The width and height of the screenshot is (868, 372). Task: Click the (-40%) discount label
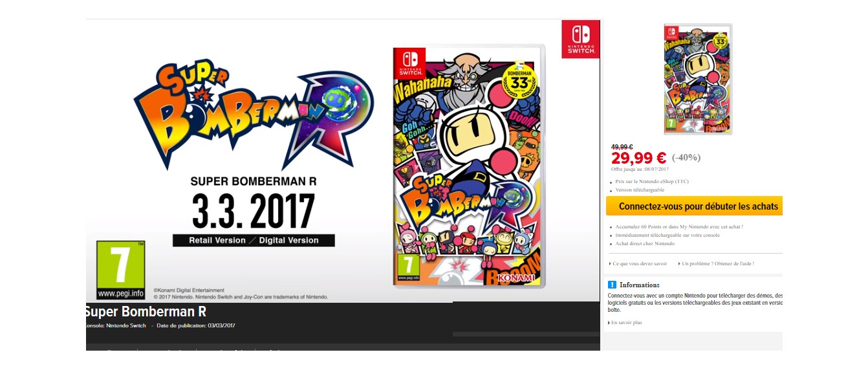coord(686,157)
